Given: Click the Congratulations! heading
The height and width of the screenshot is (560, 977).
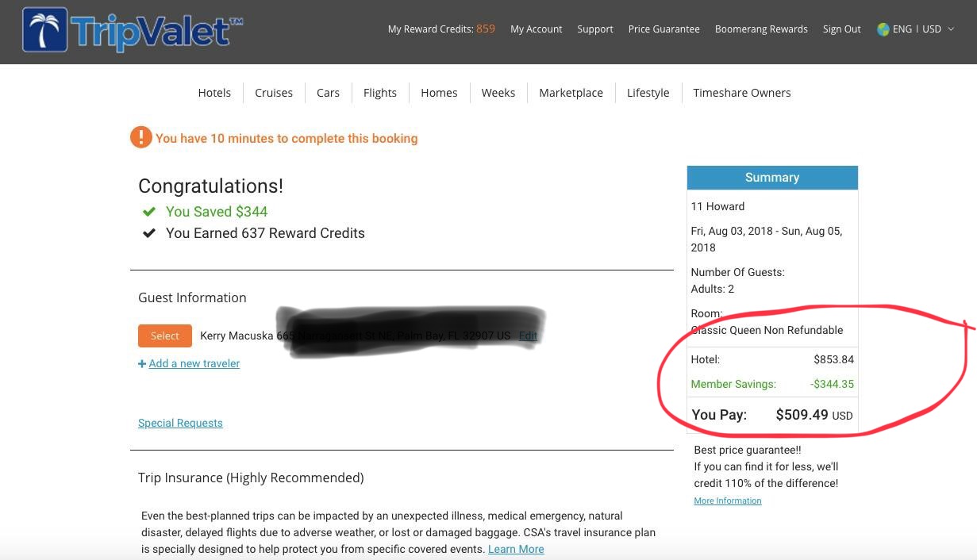Looking at the screenshot, I should coord(210,186).
